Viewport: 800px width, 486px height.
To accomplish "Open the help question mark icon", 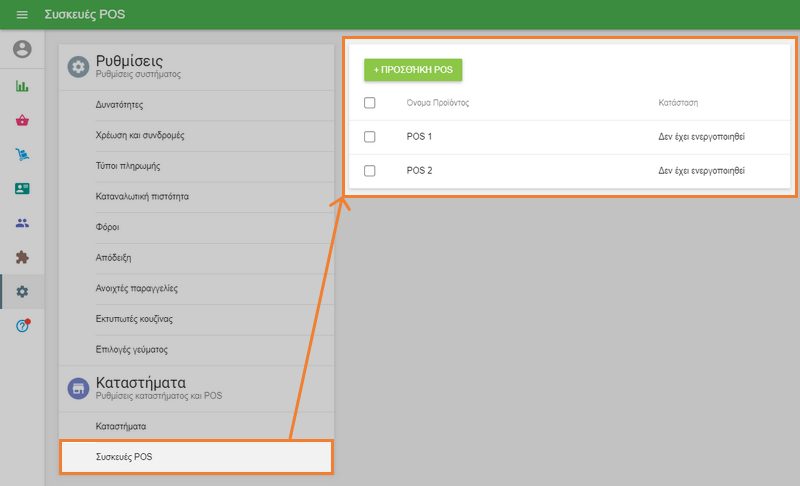I will 22,325.
